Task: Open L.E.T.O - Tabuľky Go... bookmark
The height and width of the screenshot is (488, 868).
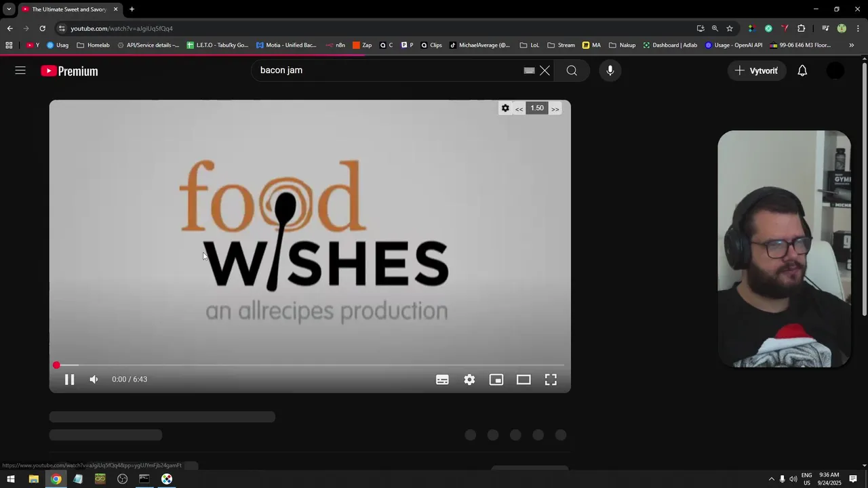Action: [x=217, y=45]
